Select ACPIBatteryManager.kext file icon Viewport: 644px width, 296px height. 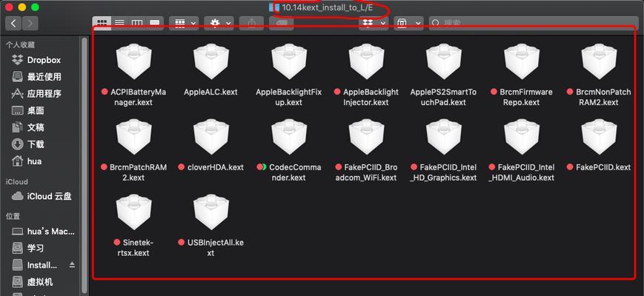(133, 61)
